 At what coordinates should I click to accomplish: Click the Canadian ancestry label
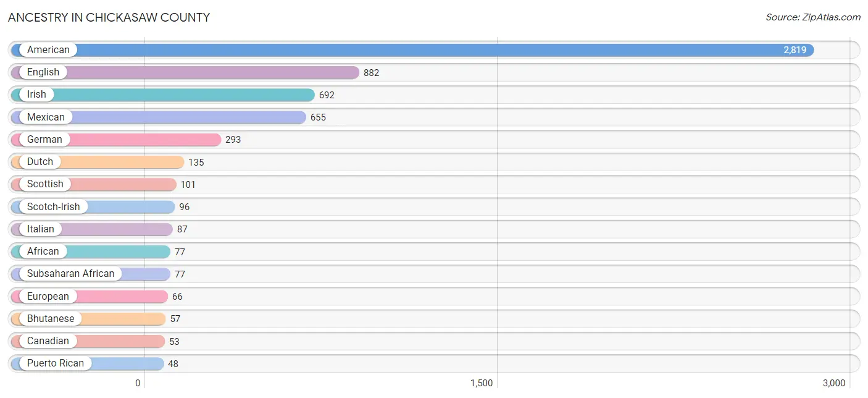48,341
